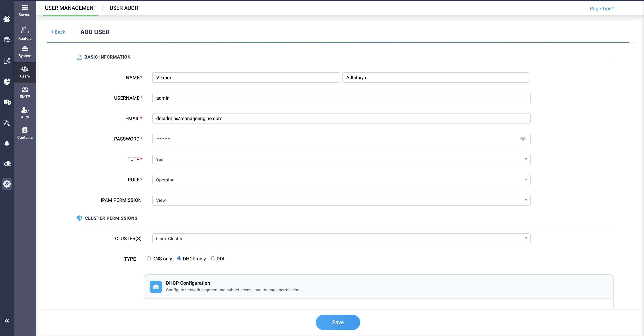Collapse sidebar with double-chevron icon
This screenshot has width=644, height=336.
(7, 320)
